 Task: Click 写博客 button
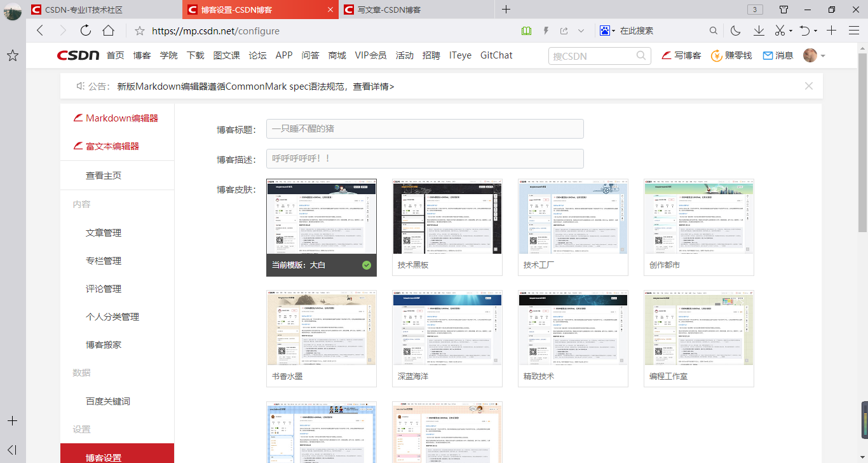coord(682,55)
